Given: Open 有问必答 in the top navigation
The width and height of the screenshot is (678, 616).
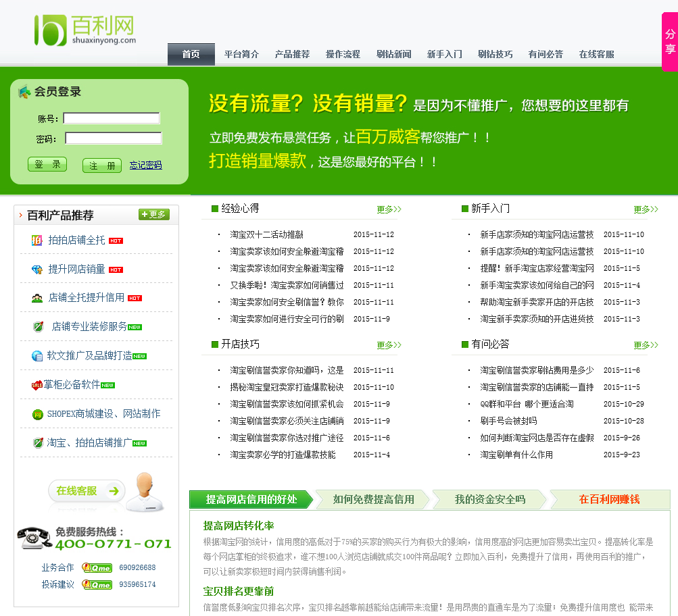Looking at the screenshot, I should coord(546,55).
